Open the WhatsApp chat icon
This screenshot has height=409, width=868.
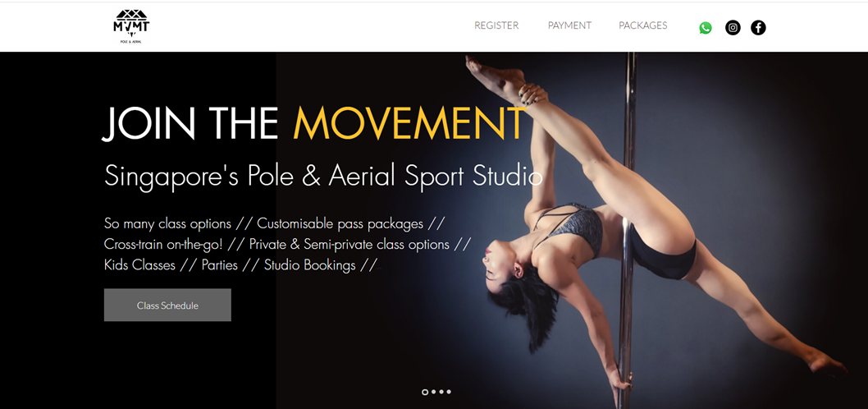tap(706, 28)
